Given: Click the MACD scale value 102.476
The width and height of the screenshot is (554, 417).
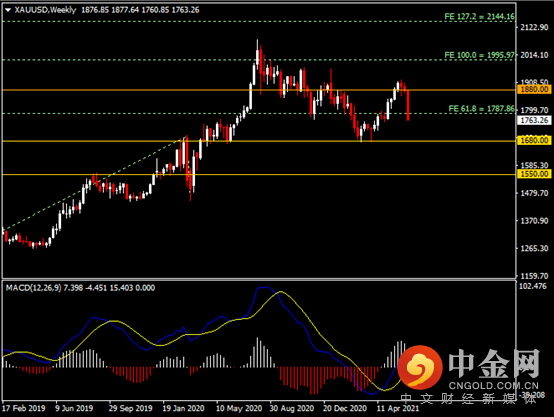Looking at the screenshot, I should (533, 286).
